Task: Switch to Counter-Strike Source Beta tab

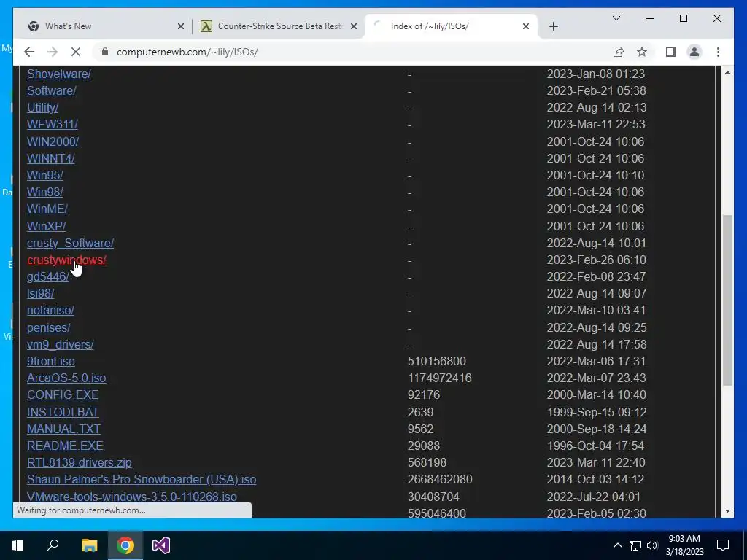Action: click(279, 26)
